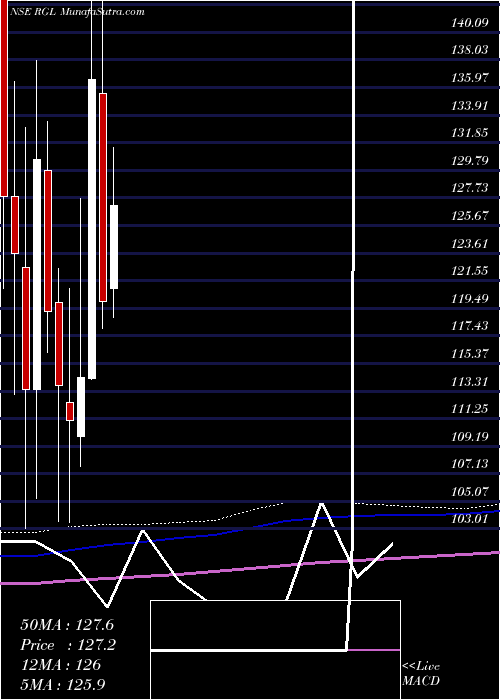500x700 pixels.
Task: Click the 50MA : 127.6 readout
Action: click(68, 625)
